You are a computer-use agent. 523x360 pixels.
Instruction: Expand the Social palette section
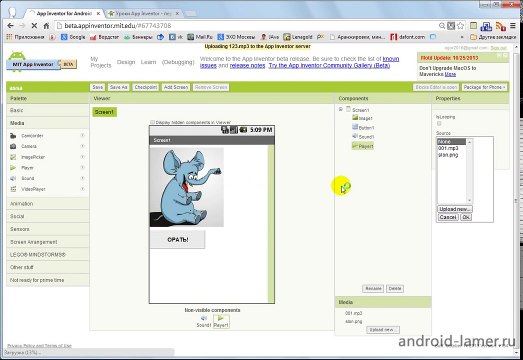pyautogui.click(x=47, y=216)
